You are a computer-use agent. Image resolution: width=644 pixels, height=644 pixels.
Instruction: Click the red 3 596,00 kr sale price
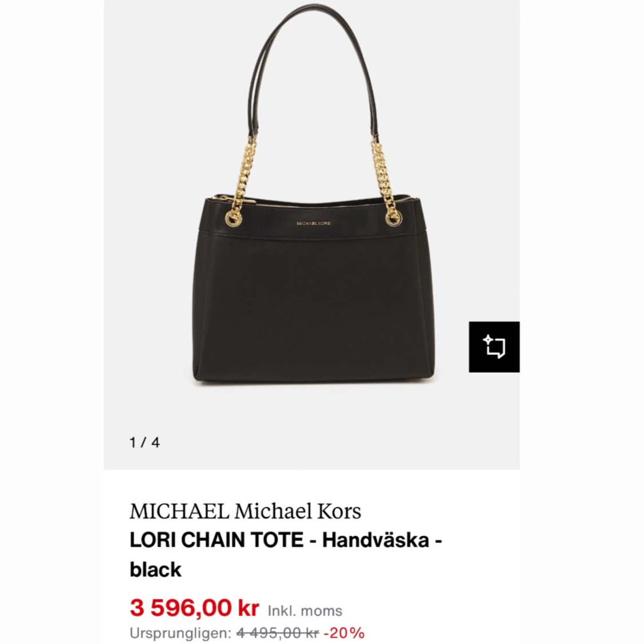coord(194,608)
